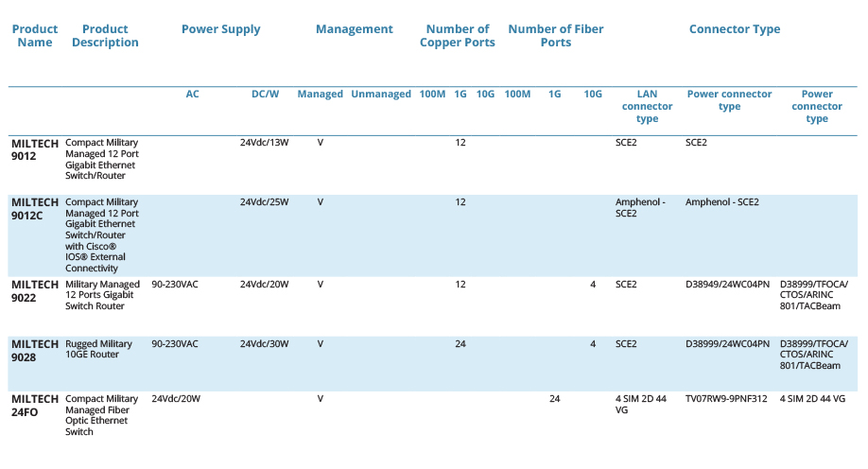Viewport: 868px width, 469px height.
Task: Click 24Vdc/30W in the MILTECH 9028 row
Action: pyautogui.click(x=264, y=344)
